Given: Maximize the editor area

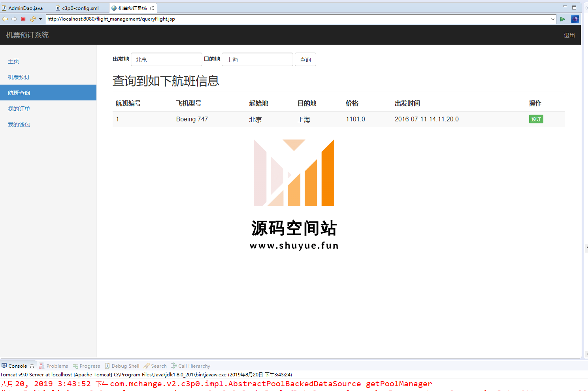Looking at the screenshot, I should (x=574, y=7).
